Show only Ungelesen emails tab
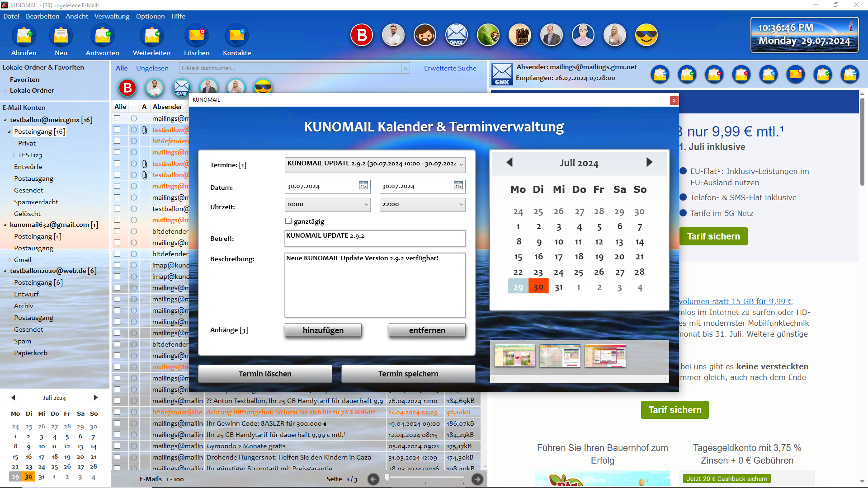This screenshot has height=488, width=868. point(152,68)
